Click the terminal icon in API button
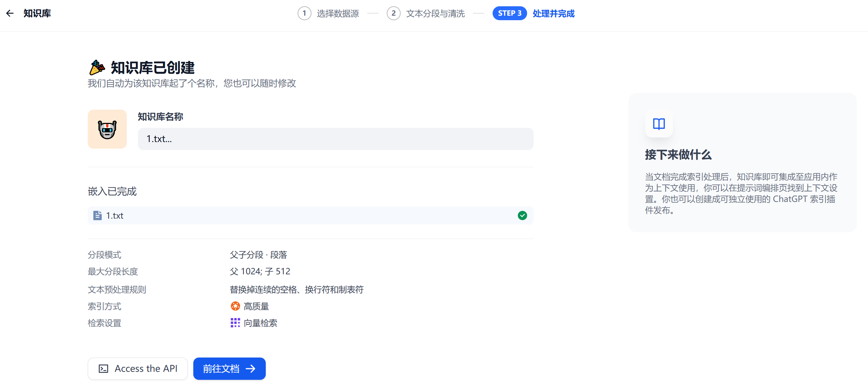The height and width of the screenshot is (392, 868). click(103, 369)
